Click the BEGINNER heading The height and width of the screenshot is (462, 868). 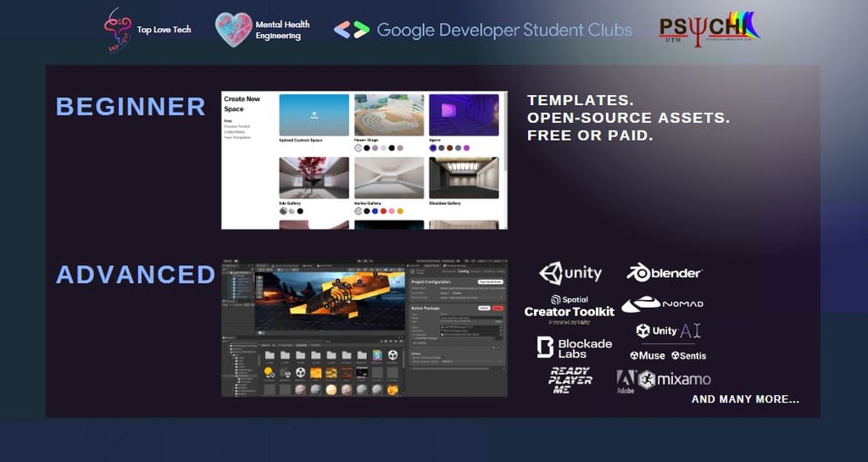(131, 106)
